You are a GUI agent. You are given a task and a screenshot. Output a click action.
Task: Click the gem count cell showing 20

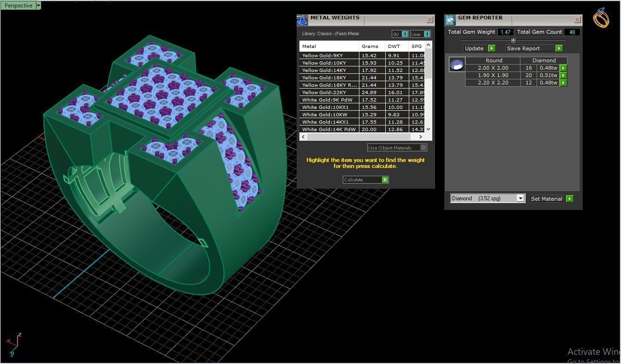pyautogui.click(x=529, y=75)
